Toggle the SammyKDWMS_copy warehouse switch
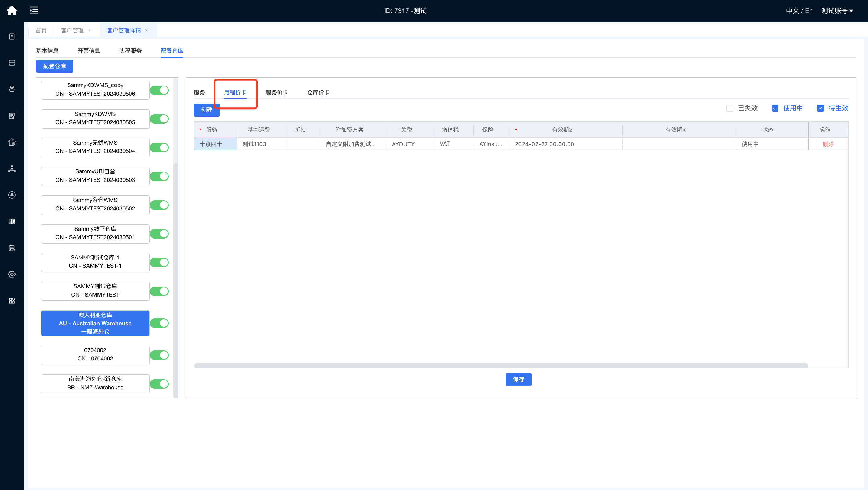This screenshot has height=490, width=868. [159, 90]
